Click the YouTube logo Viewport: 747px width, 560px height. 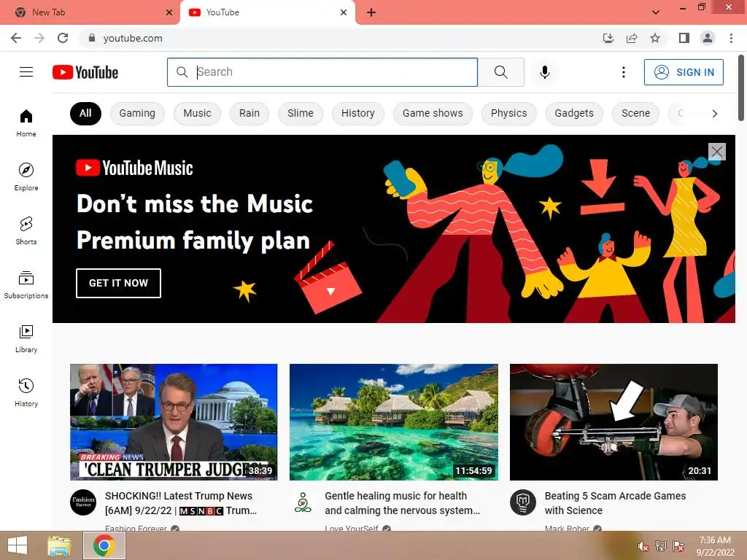pos(85,72)
